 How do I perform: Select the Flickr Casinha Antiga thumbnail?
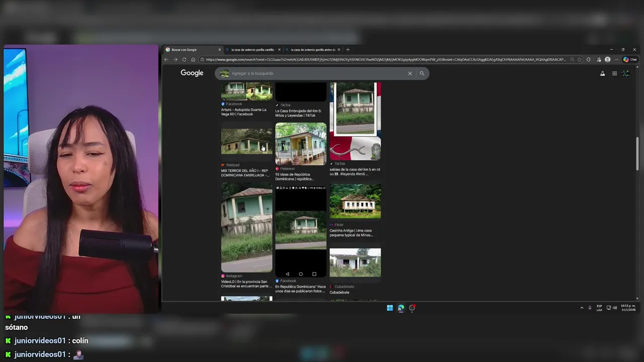coord(355,201)
